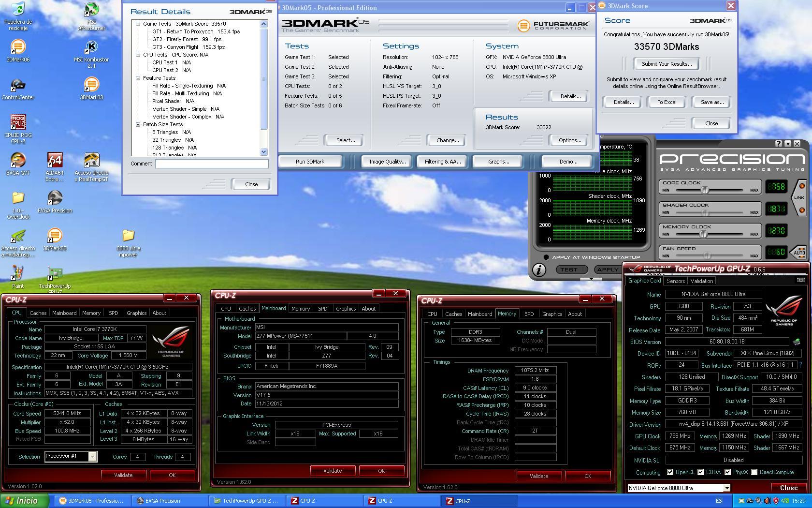Adjust the Fan Speed slider handle
The height and width of the screenshot is (508, 812).
pyautogui.click(x=707, y=256)
